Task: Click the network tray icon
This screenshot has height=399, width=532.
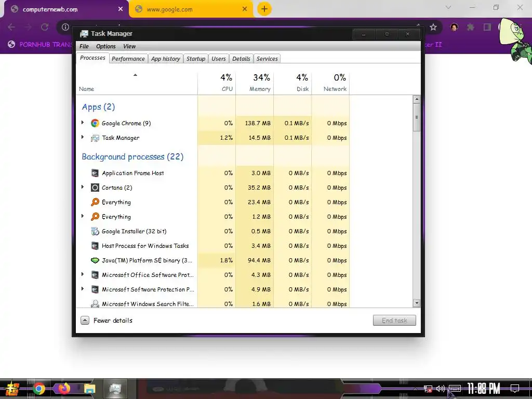Action: (428, 389)
